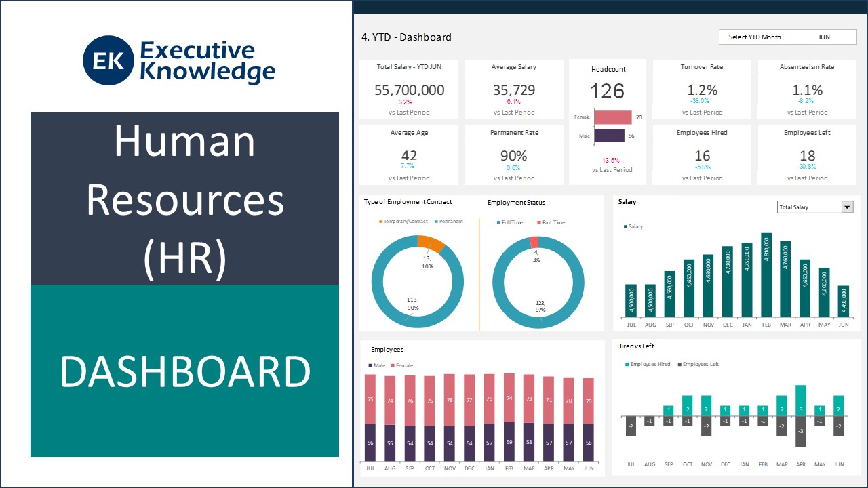
Task: Click the orange Temporary/Contract donut segment
Action: (431, 244)
